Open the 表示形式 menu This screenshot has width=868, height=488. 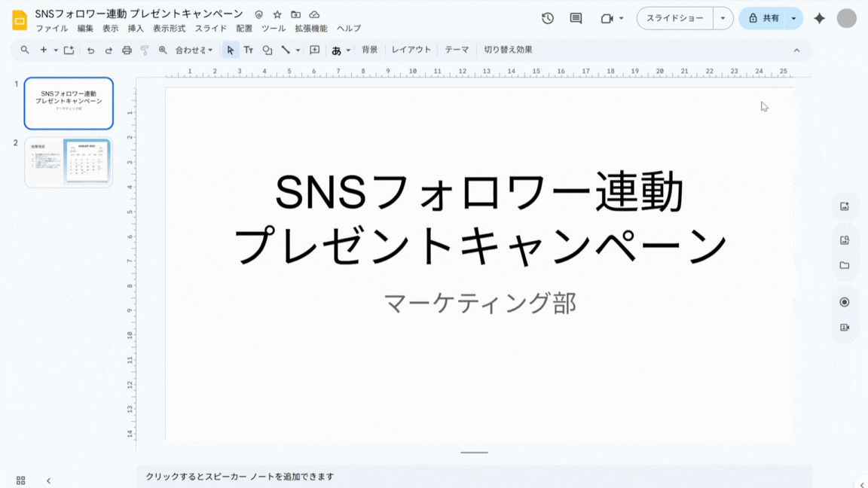click(170, 28)
